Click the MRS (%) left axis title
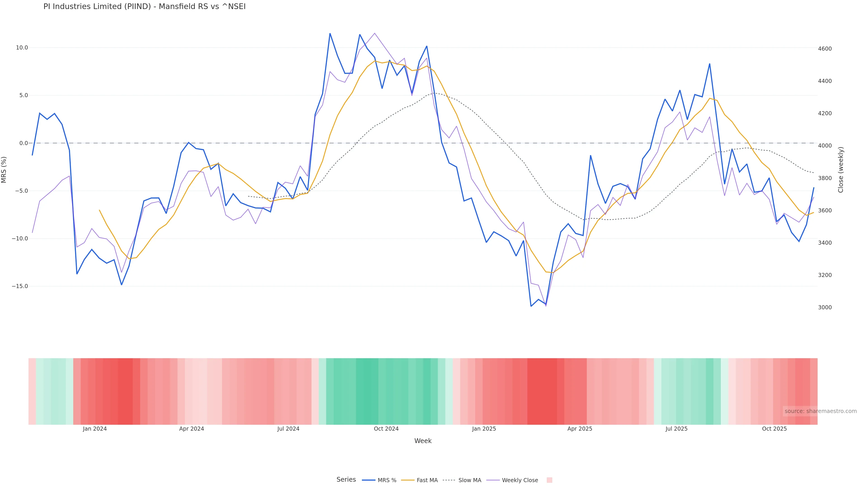Viewport: 868px width, 488px height. (x=4, y=169)
